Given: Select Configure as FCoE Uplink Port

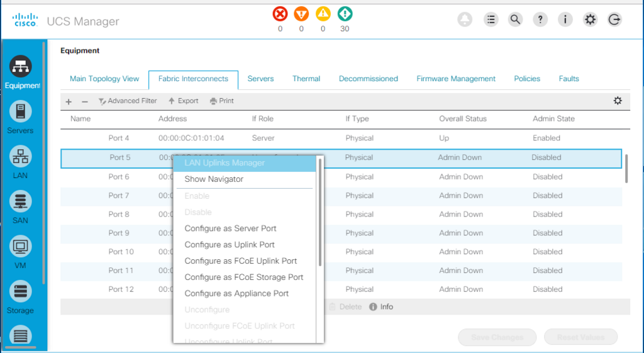Looking at the screenshot, I should [245, 261].
